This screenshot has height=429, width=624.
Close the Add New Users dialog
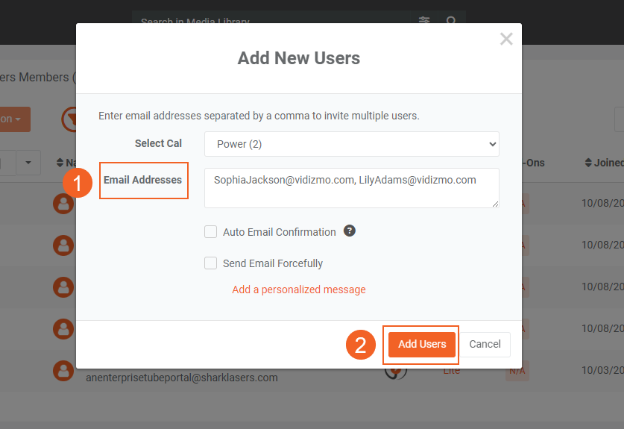[506, 39]
